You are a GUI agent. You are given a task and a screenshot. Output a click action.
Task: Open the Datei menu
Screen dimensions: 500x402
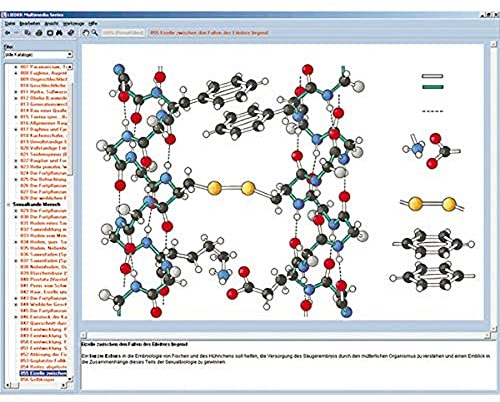(10, 24)
